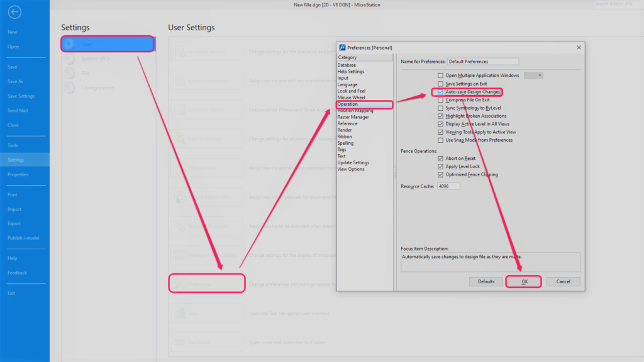The height and width of the screenshot is (362, 644).
Task: Enable Compress File On Exit checkbox
Action: coord(440,100)
